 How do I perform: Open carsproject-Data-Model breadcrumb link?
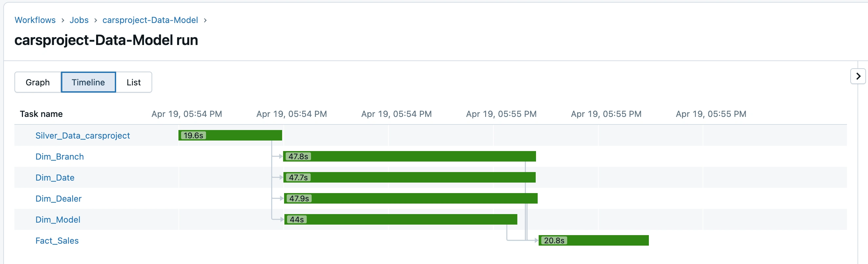(150, 20)
